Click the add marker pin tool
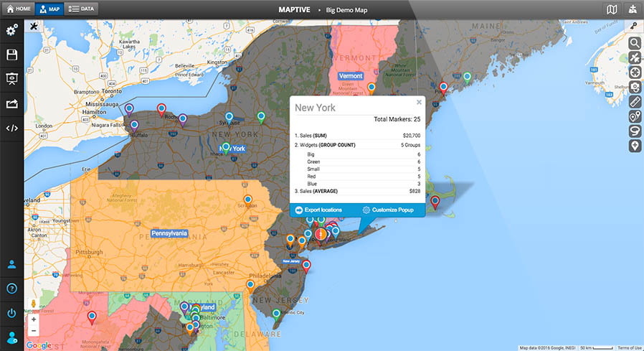 [635, 146]
